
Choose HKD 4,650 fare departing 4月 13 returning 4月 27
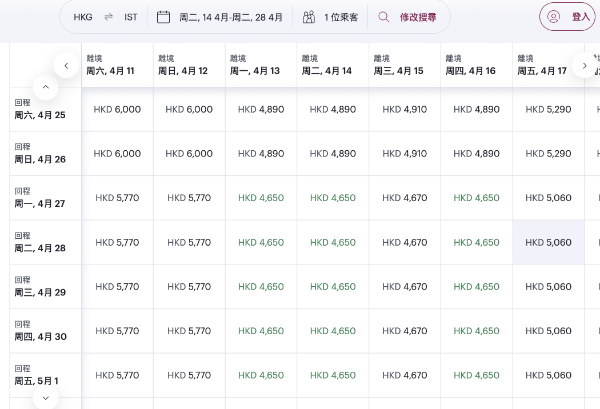point(260,198)
